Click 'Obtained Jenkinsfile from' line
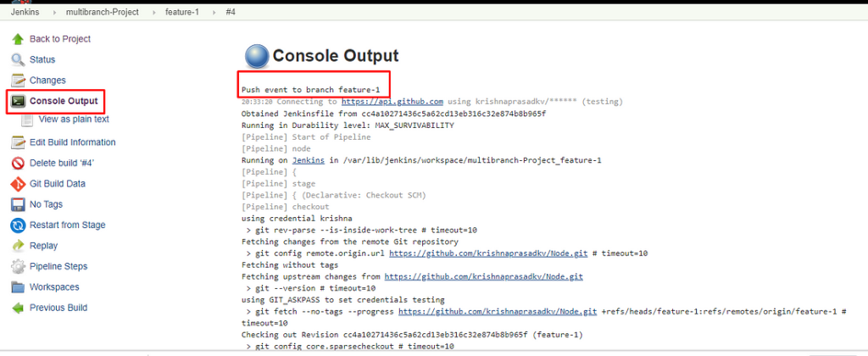868x356 pixels. [x=394, y=114]
